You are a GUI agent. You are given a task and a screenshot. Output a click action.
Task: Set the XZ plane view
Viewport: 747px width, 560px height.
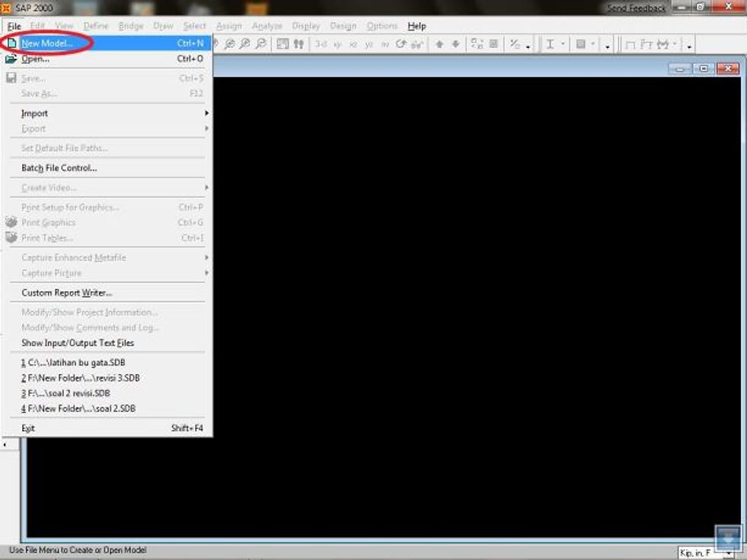[x=354, y=44]
